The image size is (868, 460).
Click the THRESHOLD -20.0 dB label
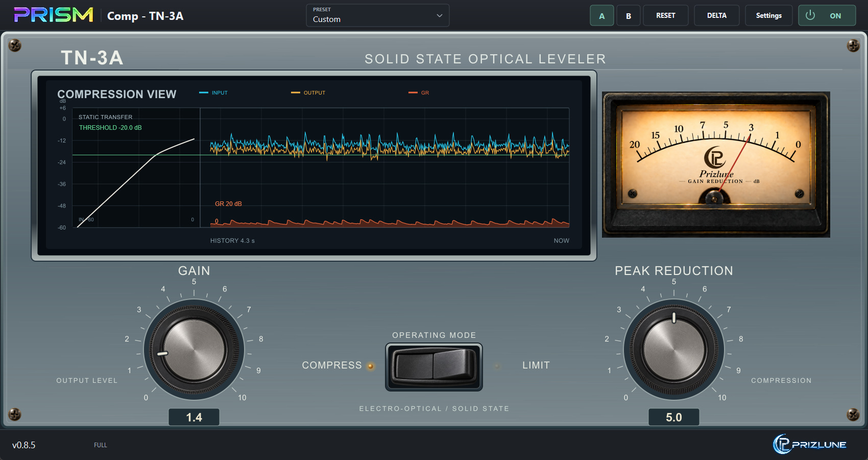[110, 128]
